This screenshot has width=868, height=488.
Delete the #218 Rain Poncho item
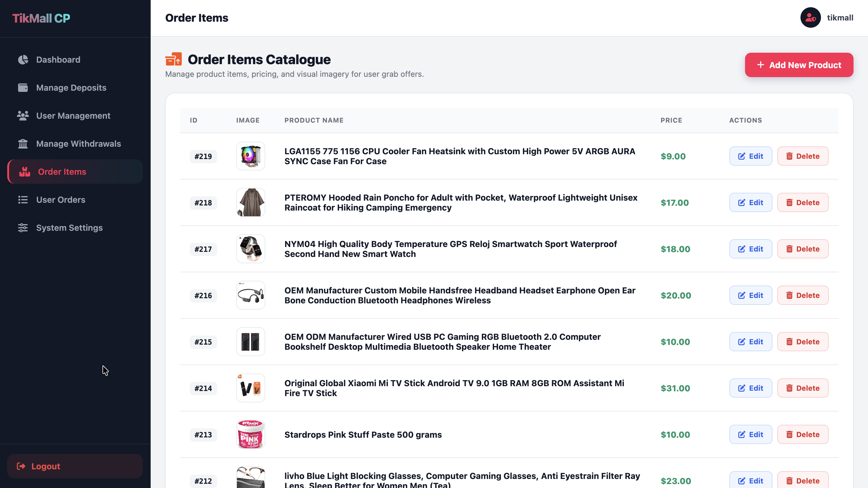[803, 202]
